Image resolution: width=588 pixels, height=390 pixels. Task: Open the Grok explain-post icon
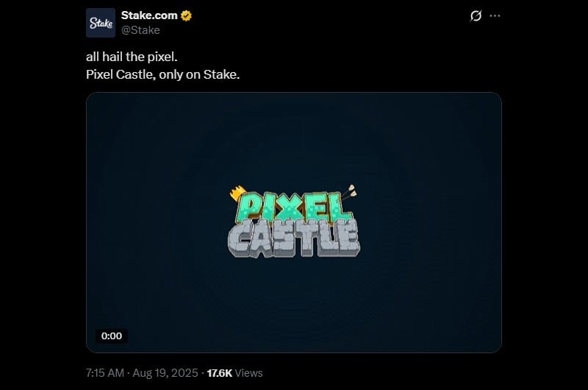pos(476,15)
